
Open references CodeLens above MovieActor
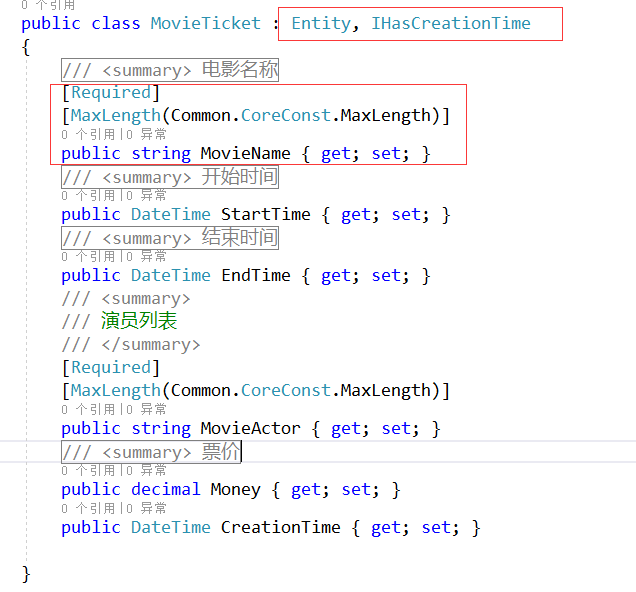pos(88,409)
